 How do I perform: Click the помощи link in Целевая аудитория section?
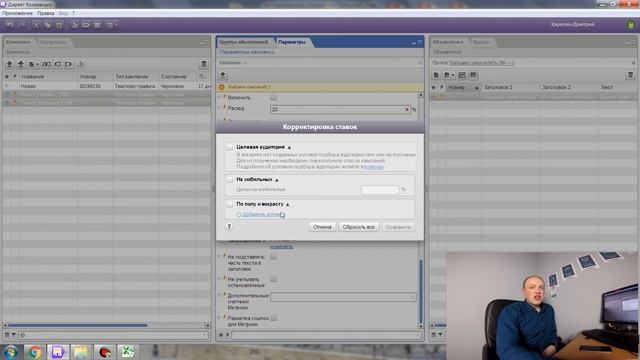[373, 167]
